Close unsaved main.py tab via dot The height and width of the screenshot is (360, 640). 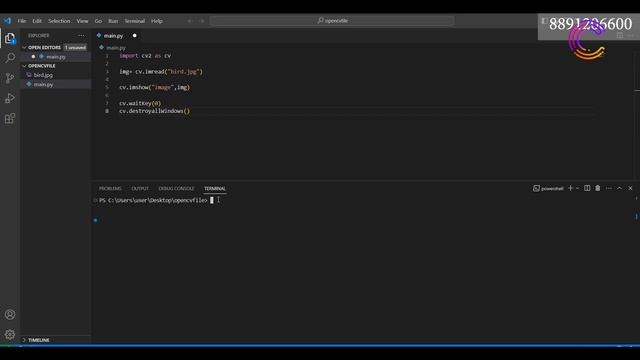[x=134, y=36]
